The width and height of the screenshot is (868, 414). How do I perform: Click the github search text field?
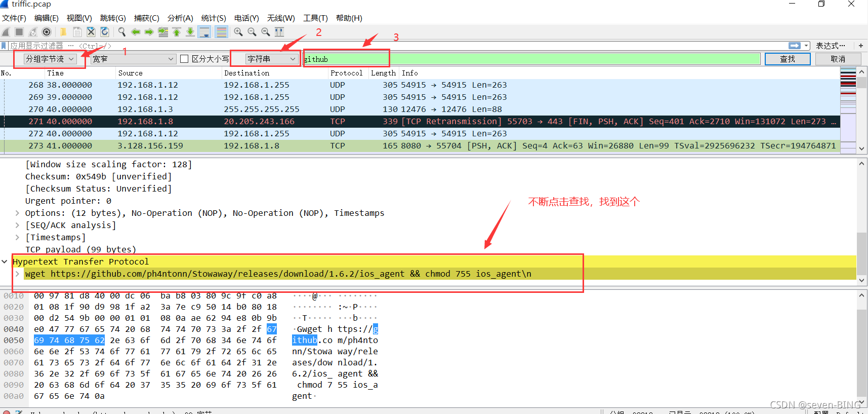(x=531, y=59)
